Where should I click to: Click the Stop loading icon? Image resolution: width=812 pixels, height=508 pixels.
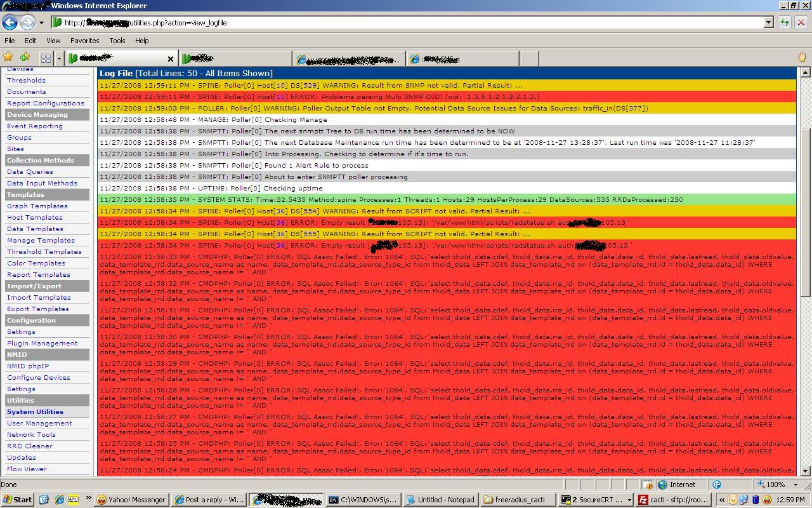tap(801, 22)
